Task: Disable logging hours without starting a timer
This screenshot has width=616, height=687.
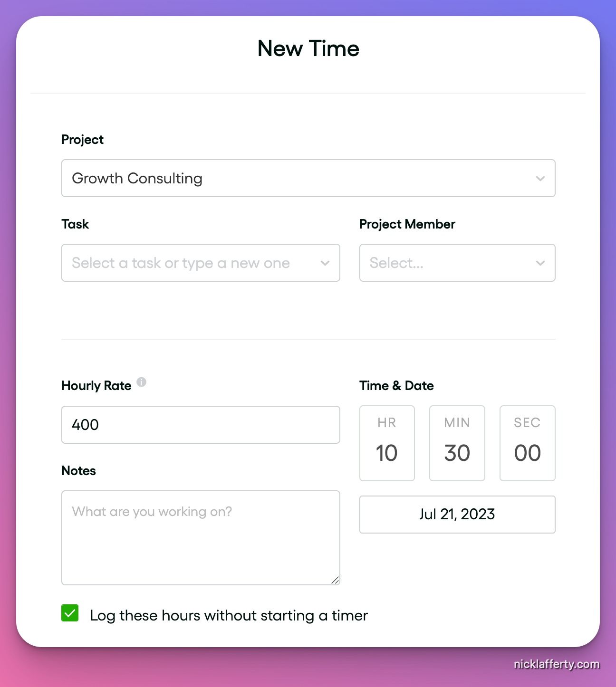Action: click(x=69, y=614)
